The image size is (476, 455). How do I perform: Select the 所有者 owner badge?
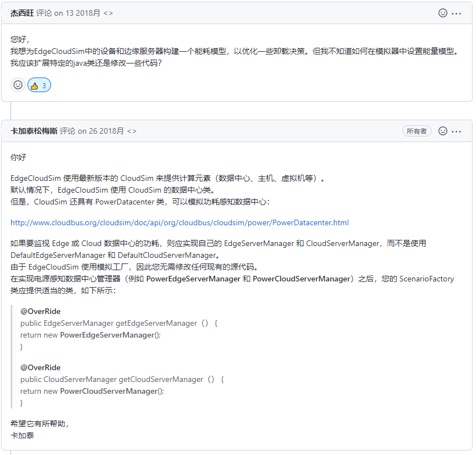(417, 131)
